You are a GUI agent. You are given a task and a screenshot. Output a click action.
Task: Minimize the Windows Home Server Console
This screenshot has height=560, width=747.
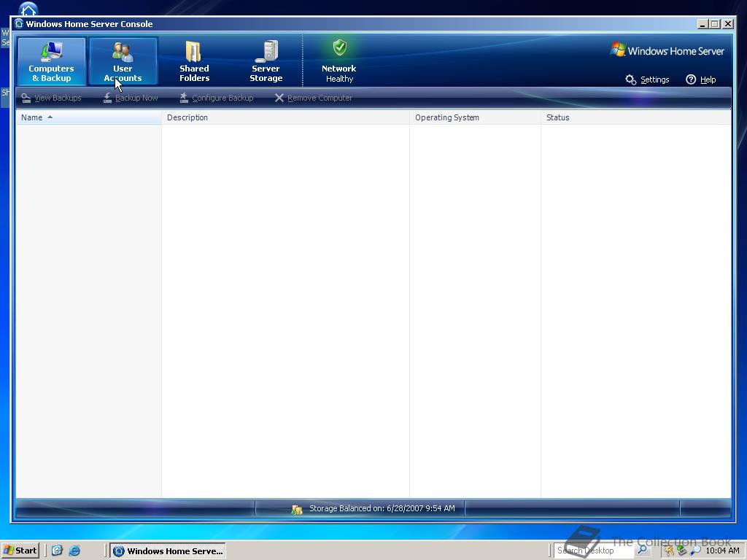point(703,24)
